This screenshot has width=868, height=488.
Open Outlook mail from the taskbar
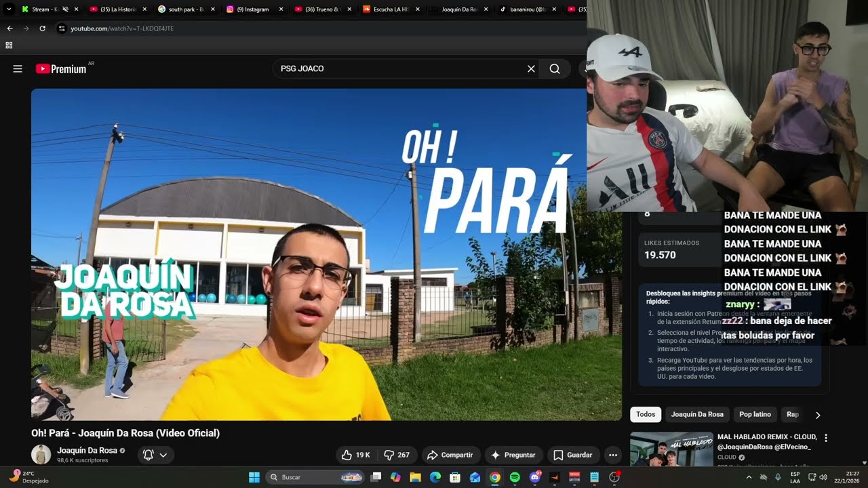pyautogui.click(x=475, y=477)
